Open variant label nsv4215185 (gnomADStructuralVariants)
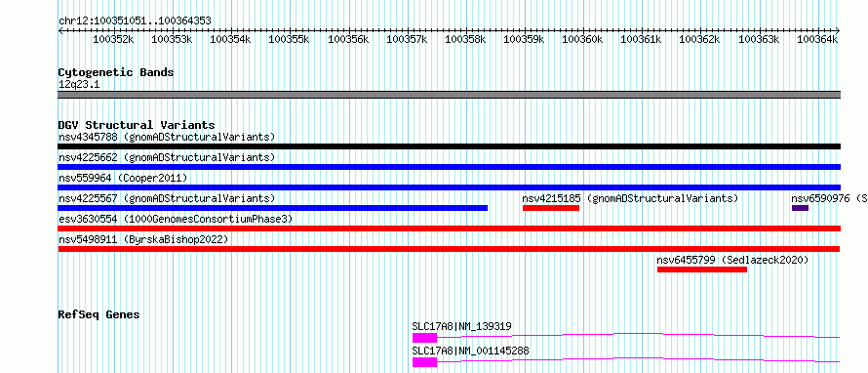Screen dimensions: 868x373 (x=630, y=198)
